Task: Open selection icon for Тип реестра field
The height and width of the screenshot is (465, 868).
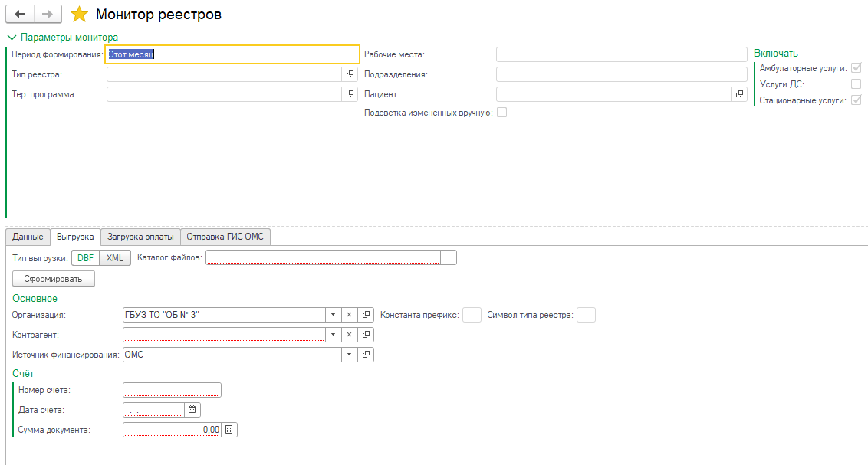Action: [350, 74]
